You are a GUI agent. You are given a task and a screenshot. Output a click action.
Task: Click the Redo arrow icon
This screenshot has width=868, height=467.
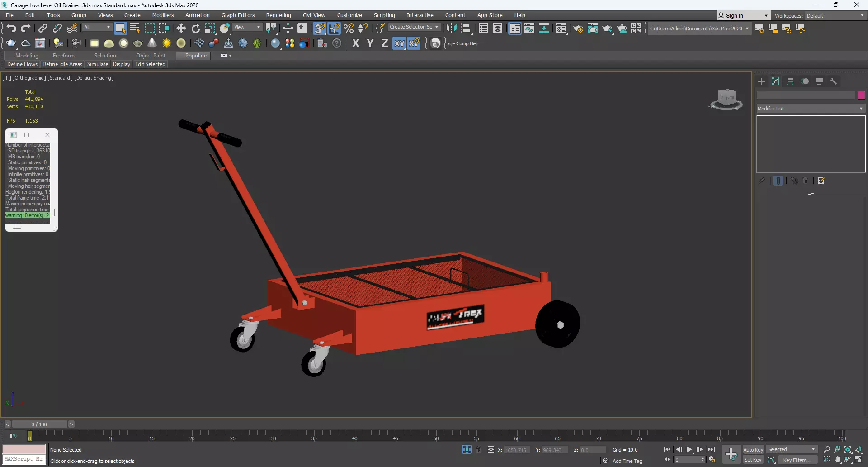pyautogui.click(x=26, y=29)
